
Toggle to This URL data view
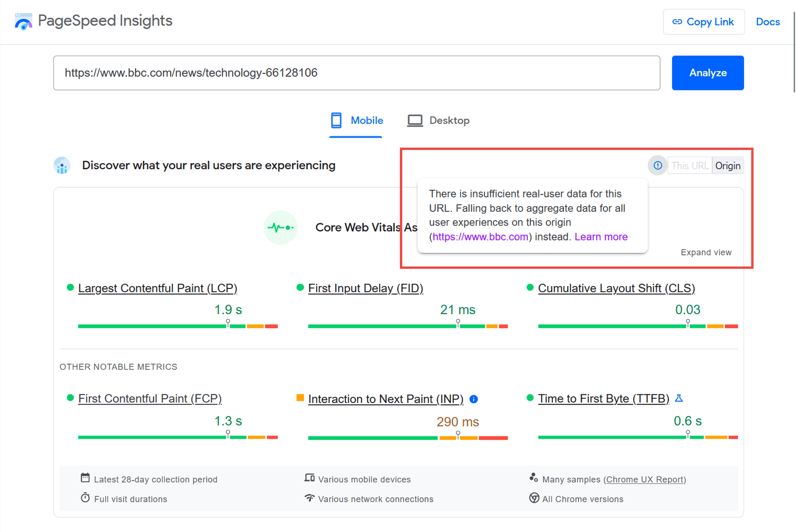click(689, 166)
